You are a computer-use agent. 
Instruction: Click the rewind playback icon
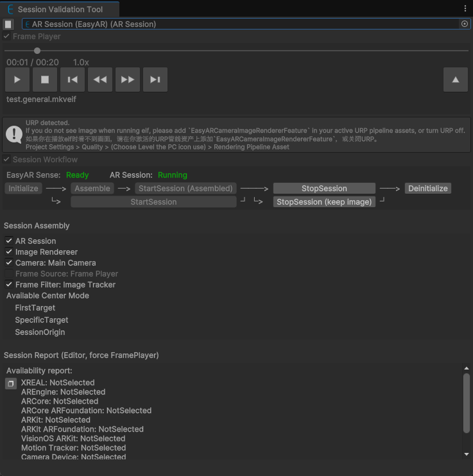click(x=100, y=80)
